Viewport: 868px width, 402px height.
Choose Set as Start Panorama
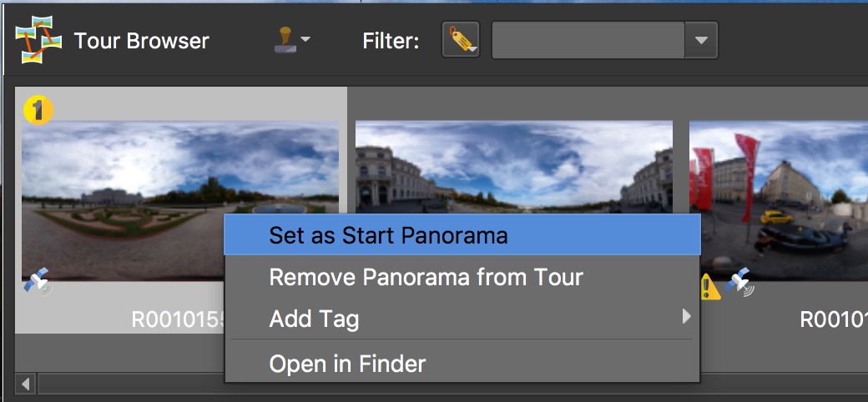coord(388,236)
